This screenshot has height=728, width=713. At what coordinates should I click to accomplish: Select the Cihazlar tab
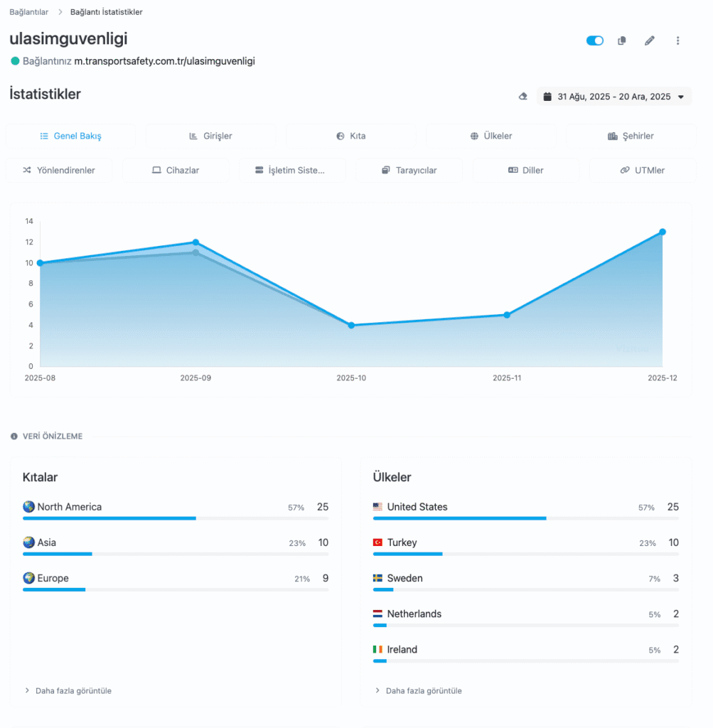pyautogui.click(x=176, y=170)
